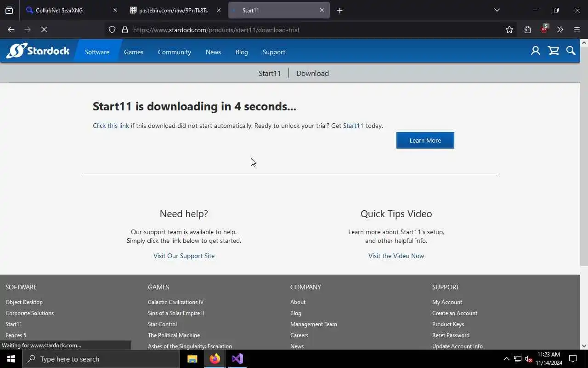The image size is (588, 368).
Task: Open Create an Account footer link
Action: tap(455, 313)
